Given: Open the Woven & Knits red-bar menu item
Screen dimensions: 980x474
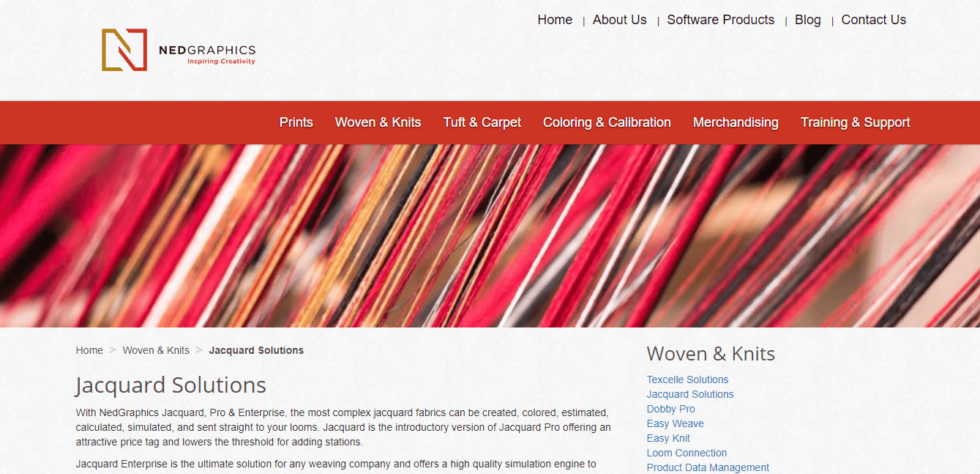Looking at the screenshot, I should point(378,122).
